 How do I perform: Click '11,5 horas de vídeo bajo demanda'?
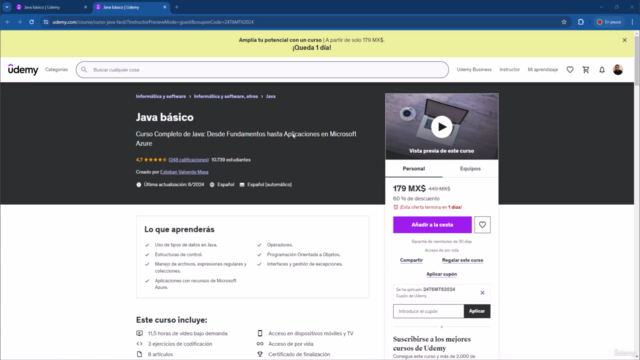[188, 333]
